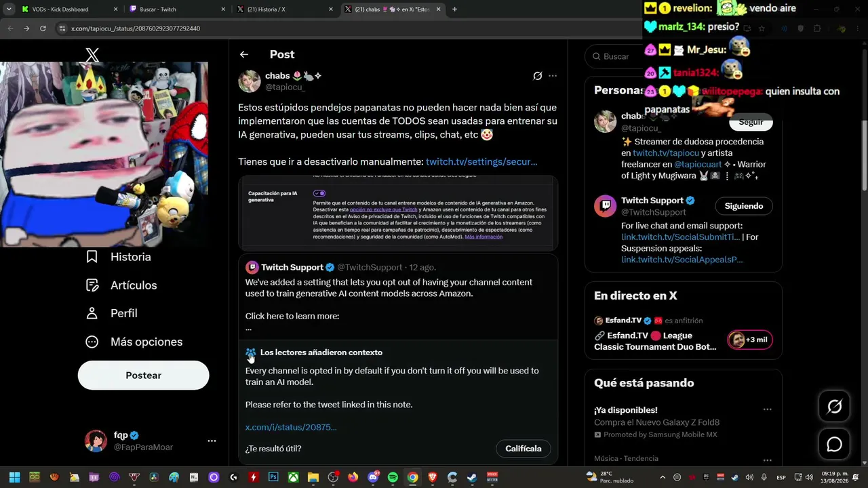868x488 pixels.
Task: Click the community notes readers icon
Action: click(x=251, y=352)
